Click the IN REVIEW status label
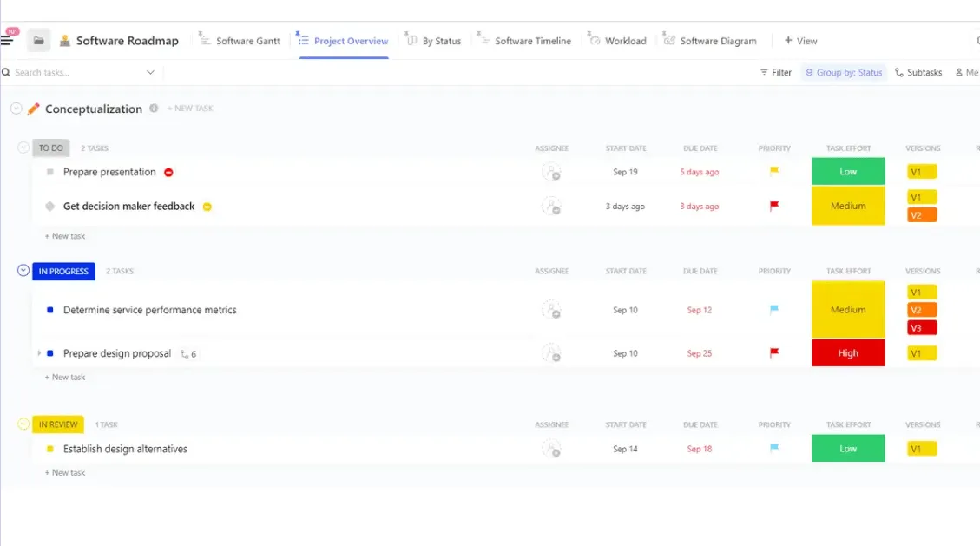This screenshot has width=980, height=546. click(58, 424)
